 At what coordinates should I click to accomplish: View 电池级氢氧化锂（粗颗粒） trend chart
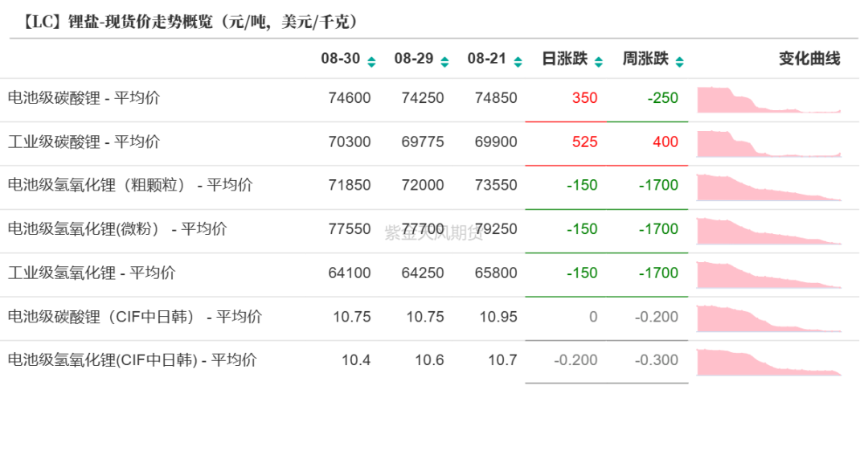[x=768, y=187]
